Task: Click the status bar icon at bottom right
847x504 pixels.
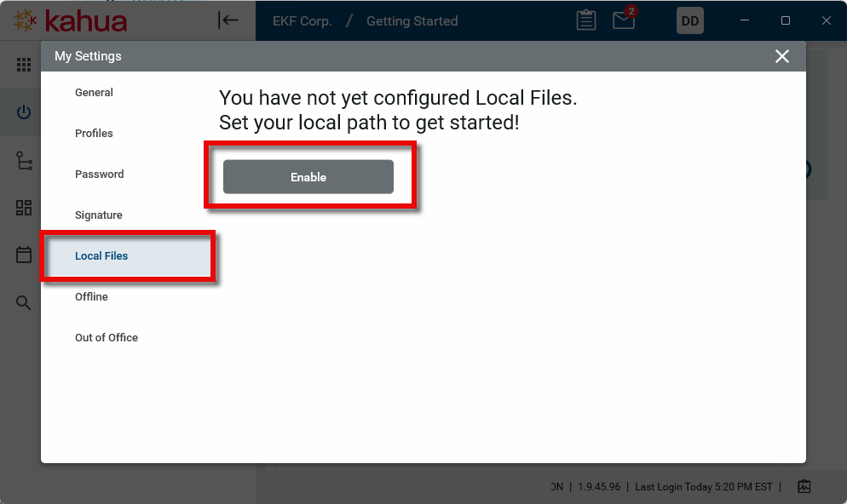Action: [x=804, y=486]
